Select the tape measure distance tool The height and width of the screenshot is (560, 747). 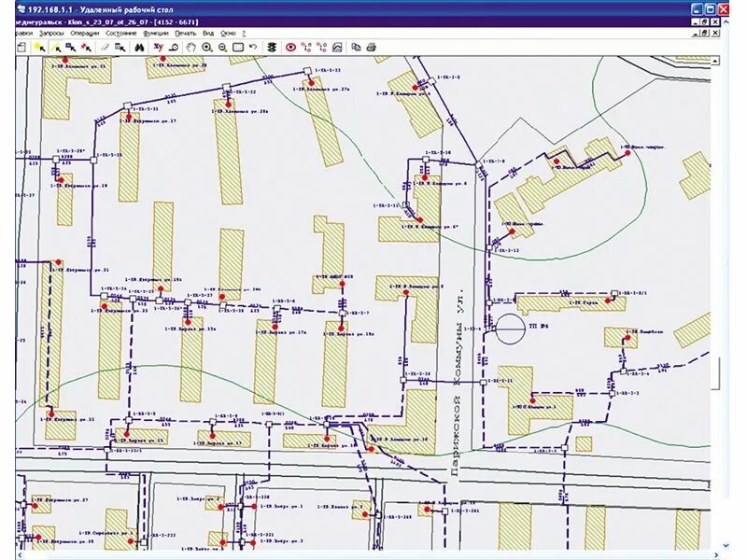(175, 48)
